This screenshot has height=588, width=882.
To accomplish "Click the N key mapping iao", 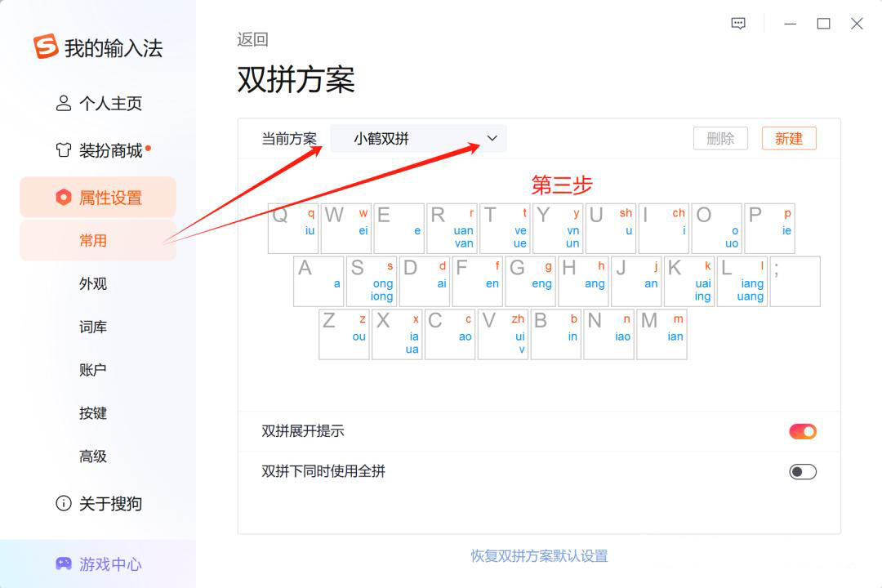I will pos(608,334).
